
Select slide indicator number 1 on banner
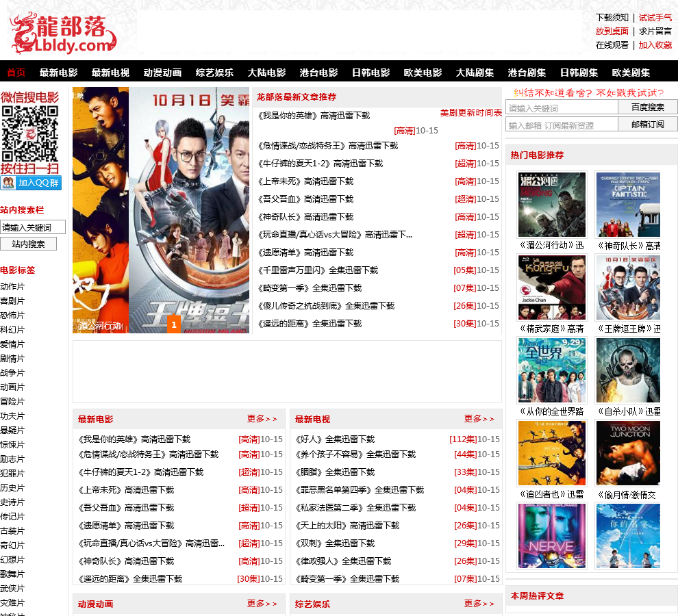point(174,324)
